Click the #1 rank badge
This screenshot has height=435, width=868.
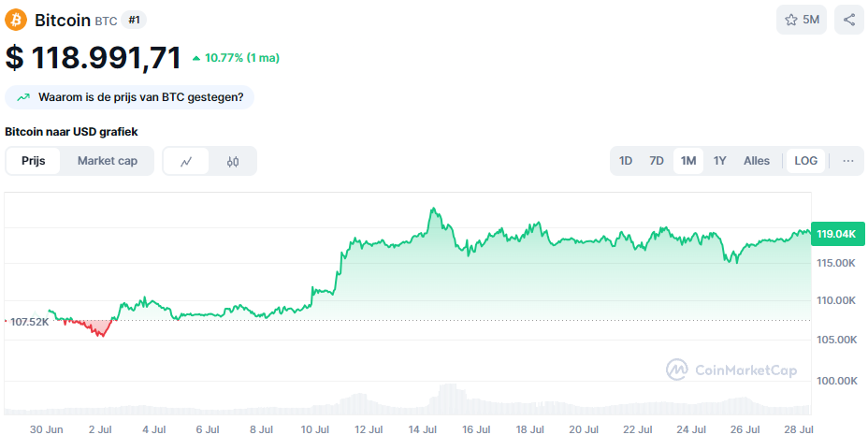[134, 21]
